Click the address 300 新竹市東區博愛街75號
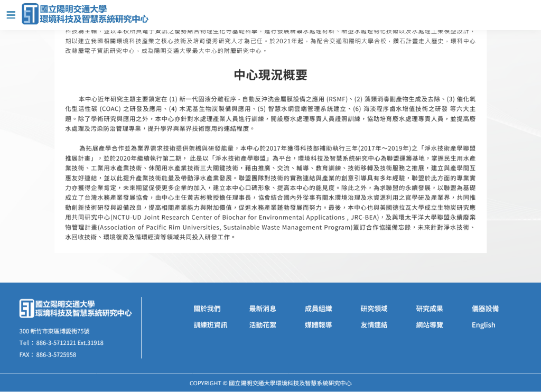Viewport: 541px width, 392px height. tap(54, 331)
